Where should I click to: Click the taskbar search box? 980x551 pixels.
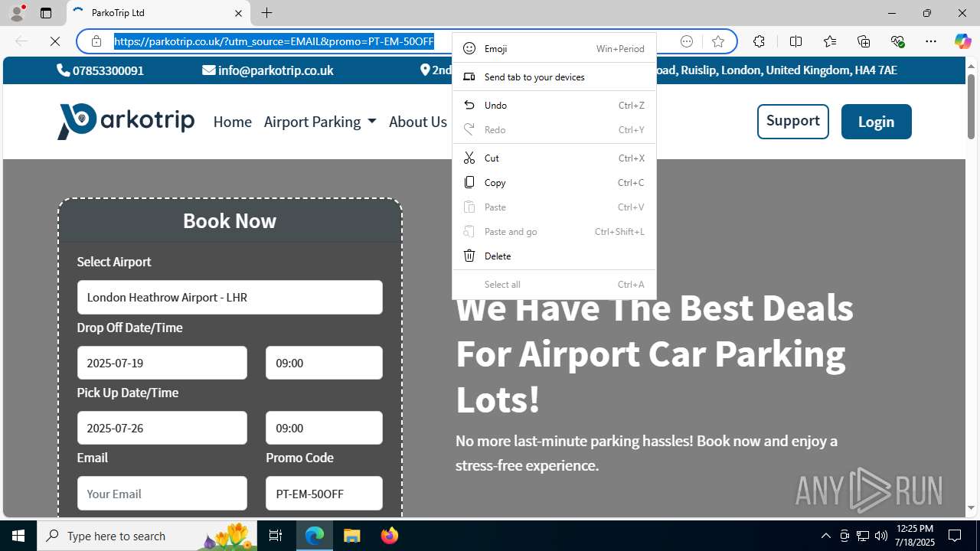coord(148,536)
